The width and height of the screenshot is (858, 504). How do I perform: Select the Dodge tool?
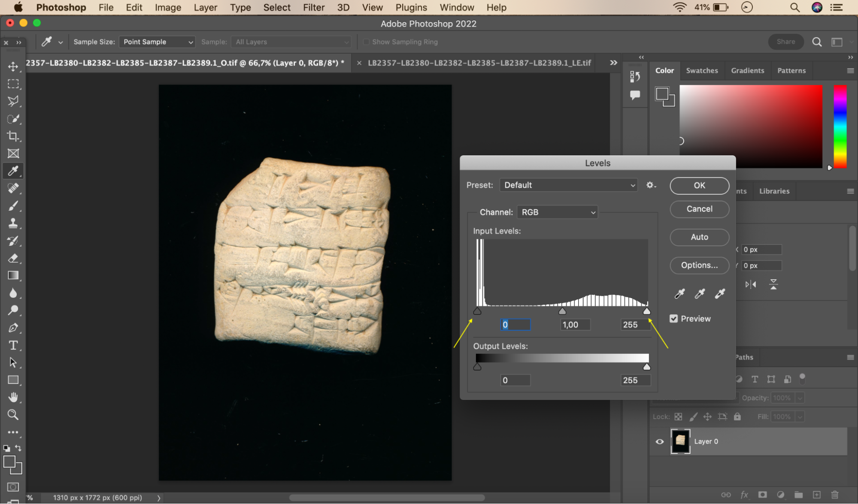coord(13,310)
